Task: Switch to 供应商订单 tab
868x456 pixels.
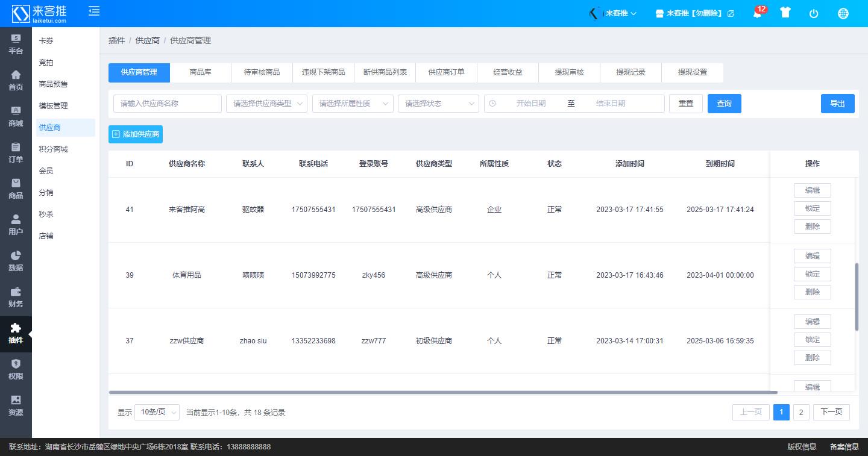Action: click(x=446, y=72)
